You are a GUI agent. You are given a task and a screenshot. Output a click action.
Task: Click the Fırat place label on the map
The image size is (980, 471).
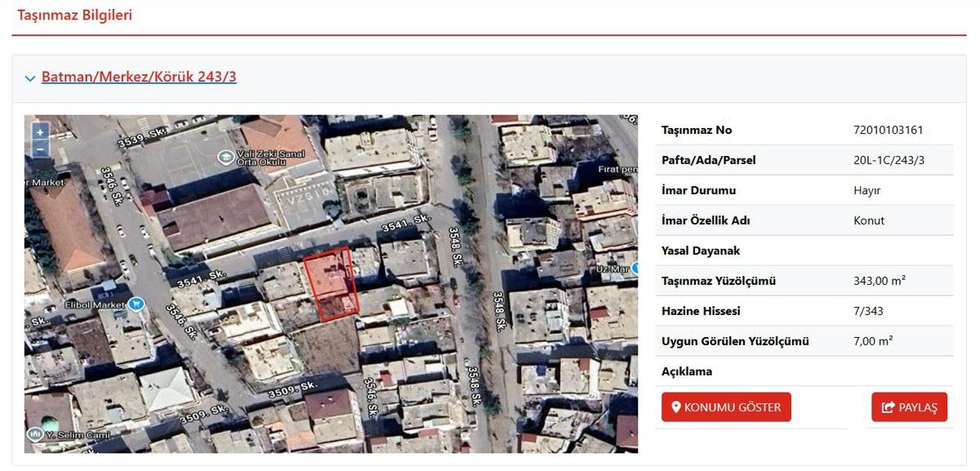coord(617,170)
